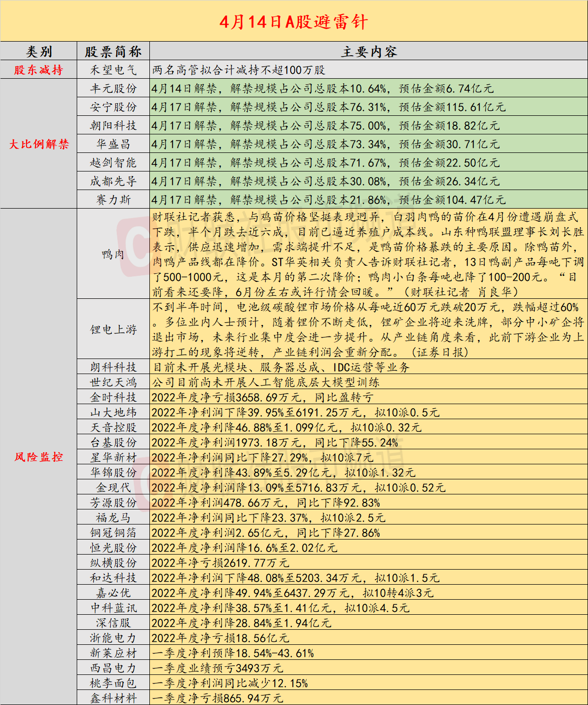This screenshot has height=705, width=588.
Task: Click the unlock detail with 115.61亿元
Action: pos(329,107)
